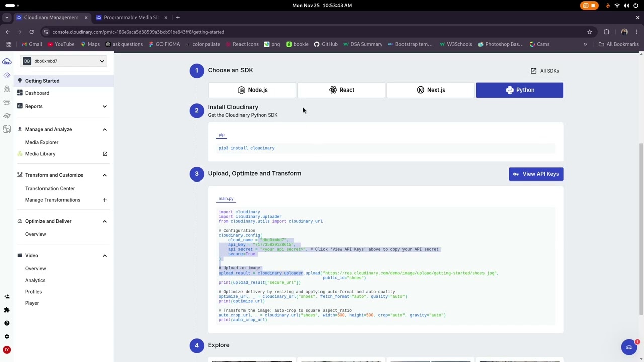Go back using the browser back arrow
The width and height of the screenshot is (644, 362).
click(x=8, y=32)
